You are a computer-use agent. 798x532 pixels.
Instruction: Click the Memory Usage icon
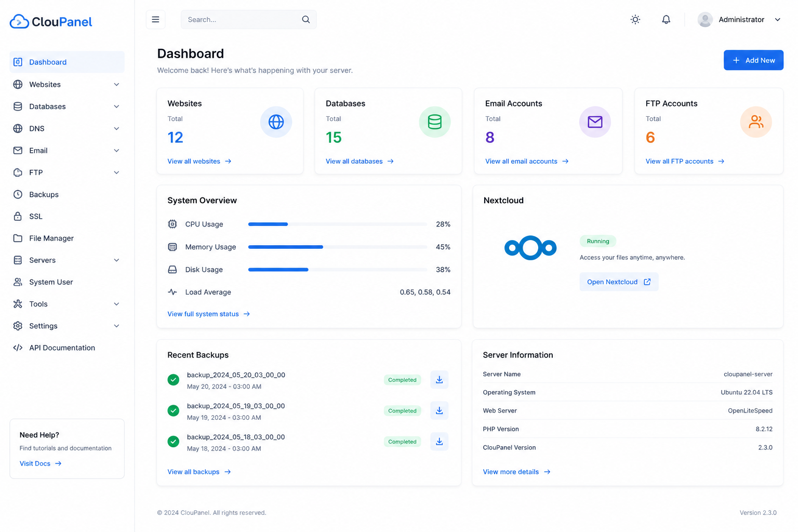pyautogui.click(x=172, y=247)
